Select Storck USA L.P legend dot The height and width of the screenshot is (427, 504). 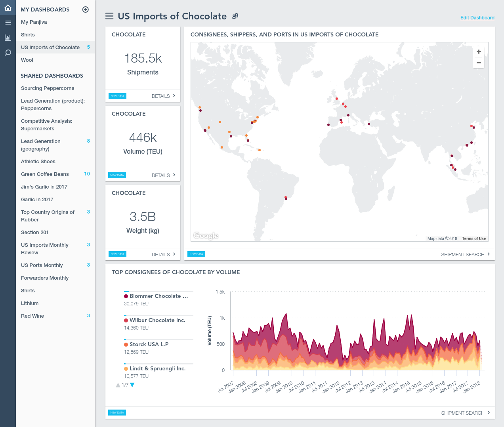pyautogui.click(x=126, y=345)
